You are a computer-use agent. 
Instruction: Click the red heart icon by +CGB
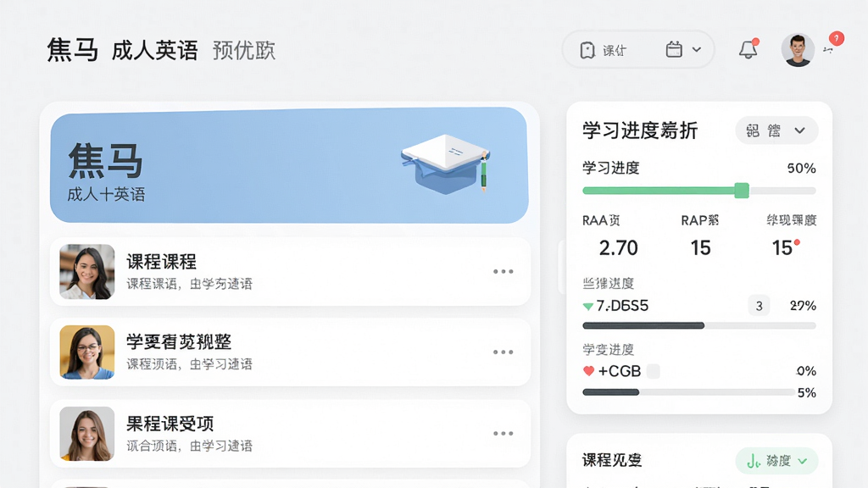588,371
